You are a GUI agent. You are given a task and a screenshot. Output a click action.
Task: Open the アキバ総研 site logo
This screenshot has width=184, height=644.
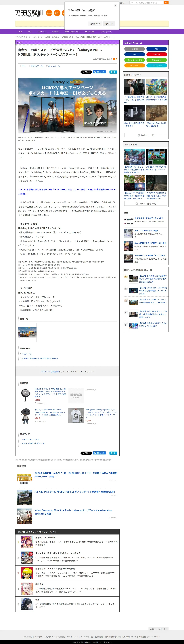[29, 13]
